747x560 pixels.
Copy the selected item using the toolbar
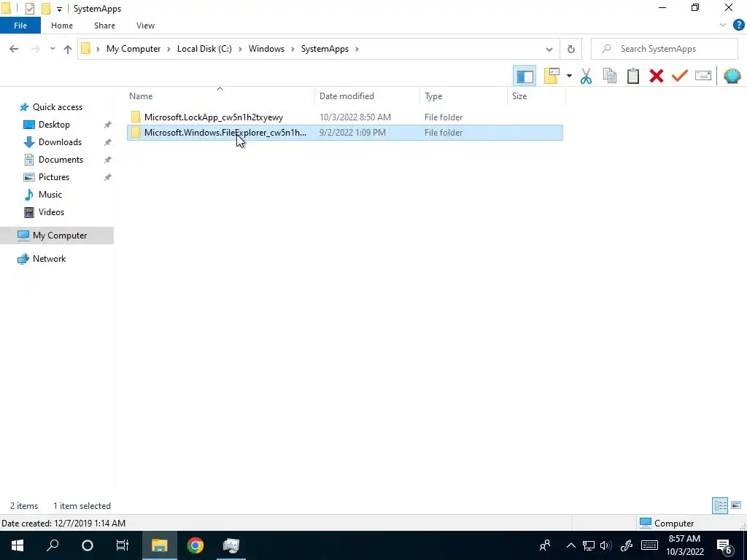tap(609, 76)
